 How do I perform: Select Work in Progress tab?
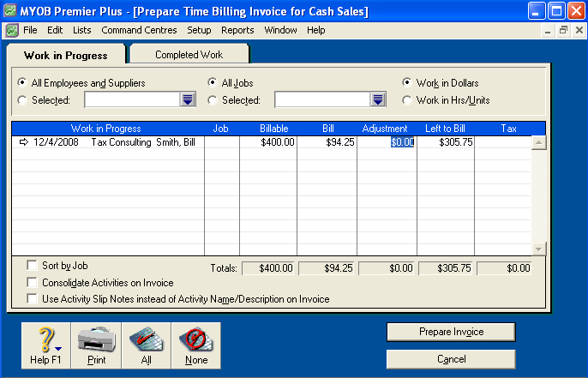point(66,56)
